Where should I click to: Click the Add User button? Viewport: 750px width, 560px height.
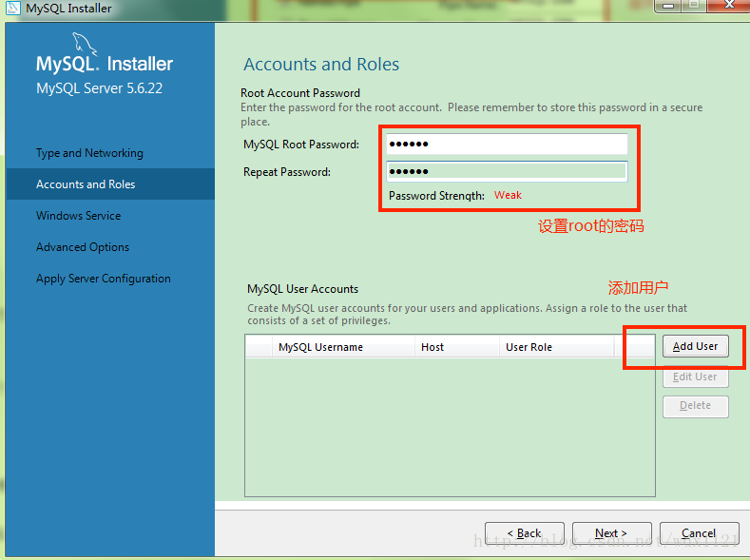coord(696,346)
